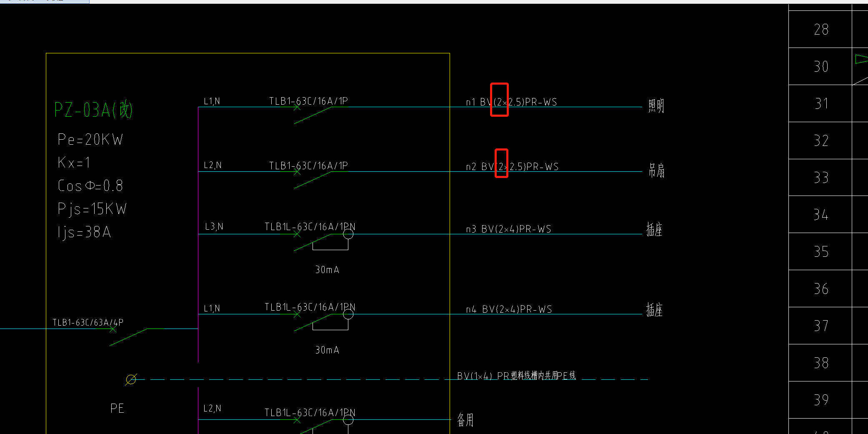This screenshot has width=868, height=434.
Task: Select the RCD circle symbol on circuit n4
Action: pos(348,314)
